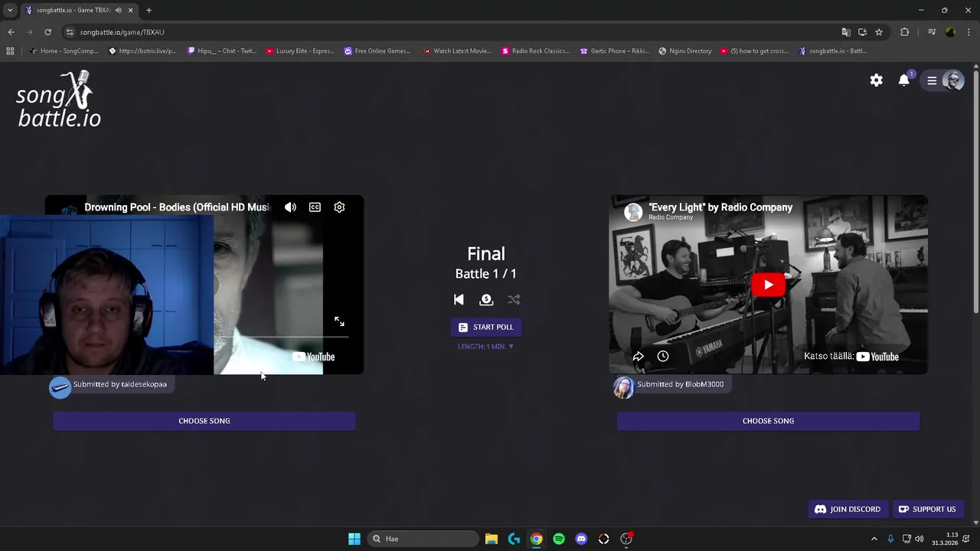Open 'Katso täällä: YouTube' link

coord(851,357)
